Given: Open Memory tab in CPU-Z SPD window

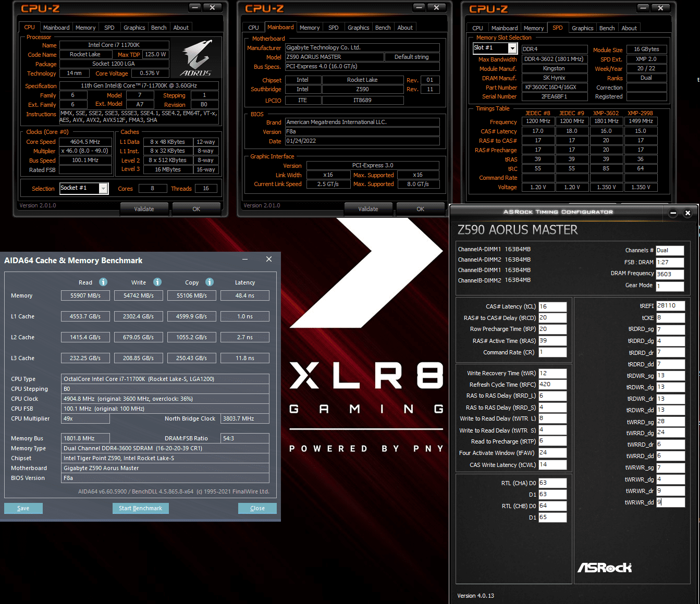Looking at the screenshot, I should click(x=534, y=28).
